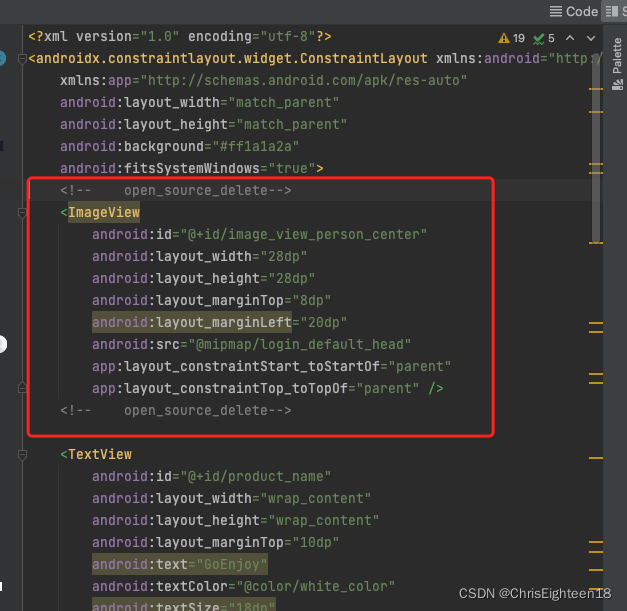627x611 pixels.
Task: Click the typo check icon showing 5
Action: click(544, 38)
